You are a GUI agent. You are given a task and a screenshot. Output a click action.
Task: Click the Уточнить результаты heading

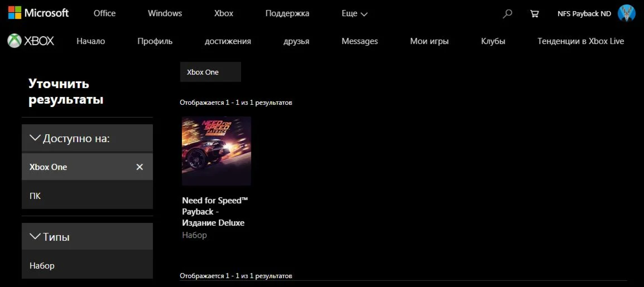point(66,92)
